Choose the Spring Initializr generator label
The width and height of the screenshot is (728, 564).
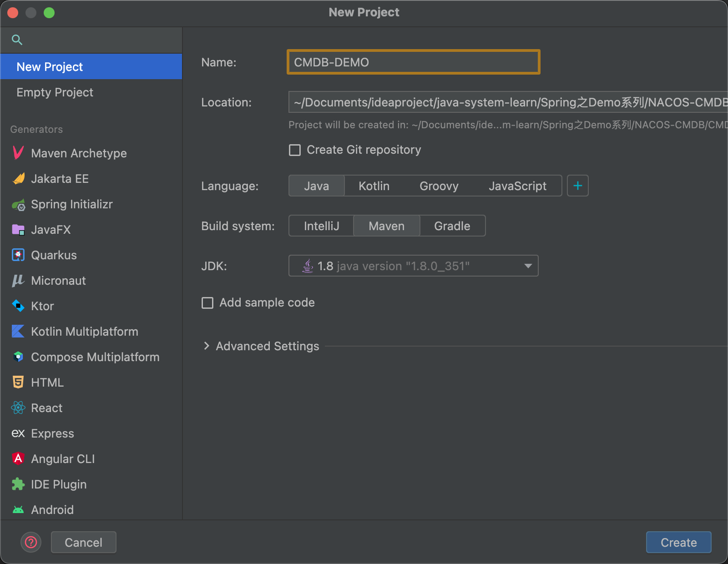click(x=72, y=204)
